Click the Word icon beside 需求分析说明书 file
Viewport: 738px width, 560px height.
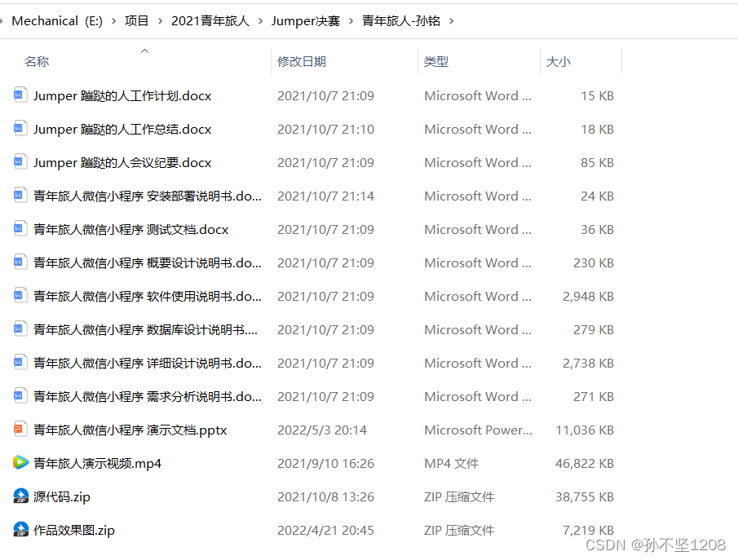(x=20, y=395)
